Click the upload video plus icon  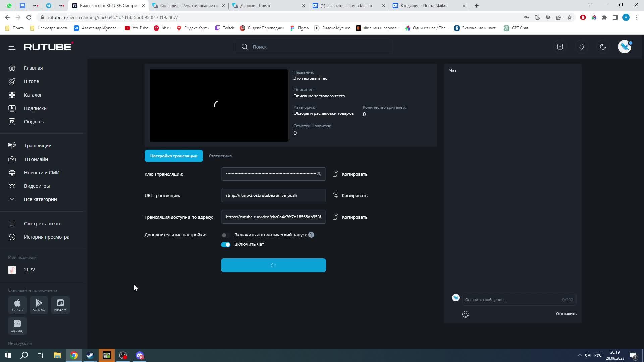point(560,47)
